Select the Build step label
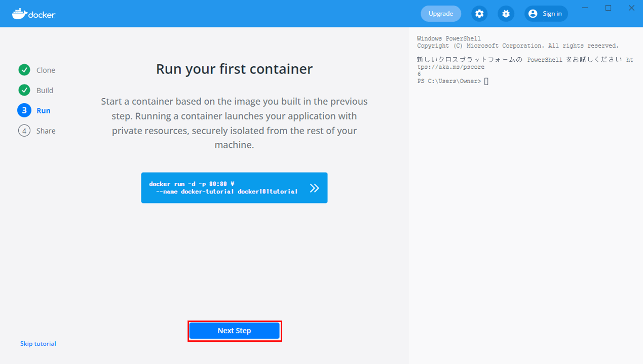Screen dimensions: 643x364 45,91
